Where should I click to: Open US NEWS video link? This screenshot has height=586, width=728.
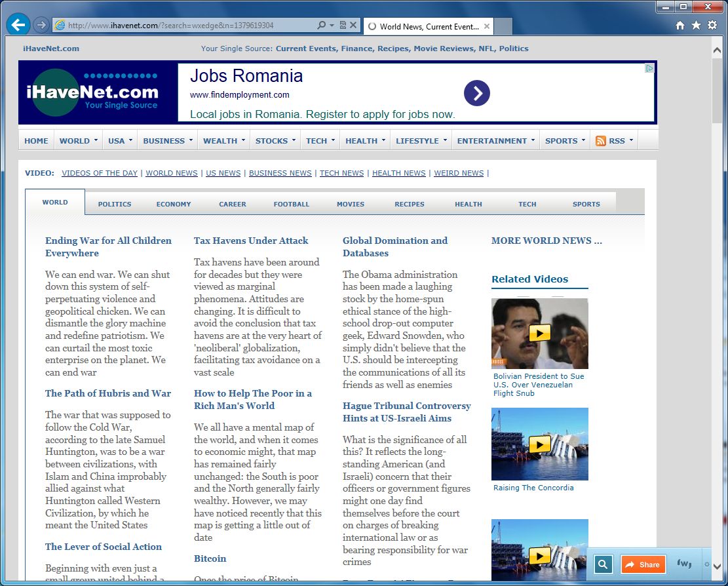point(223,173)
